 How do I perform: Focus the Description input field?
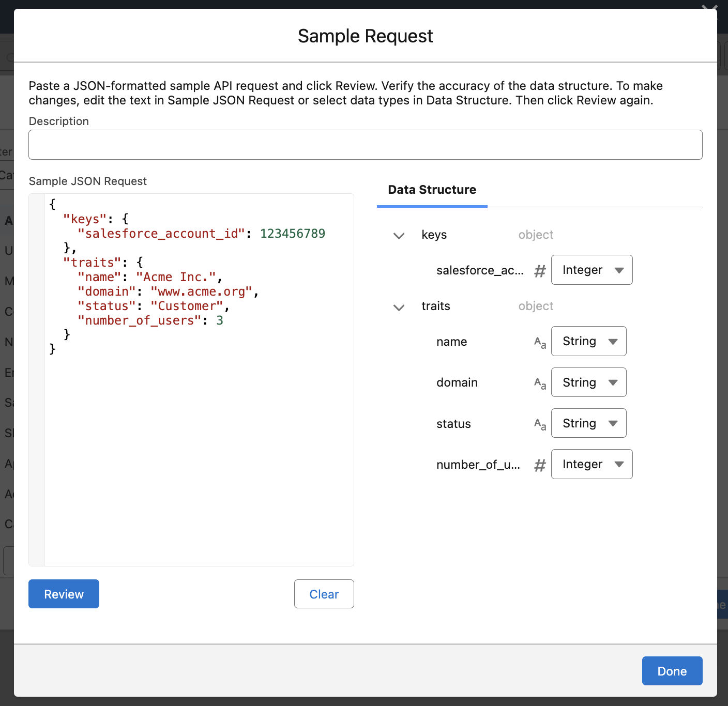[365, 145]
